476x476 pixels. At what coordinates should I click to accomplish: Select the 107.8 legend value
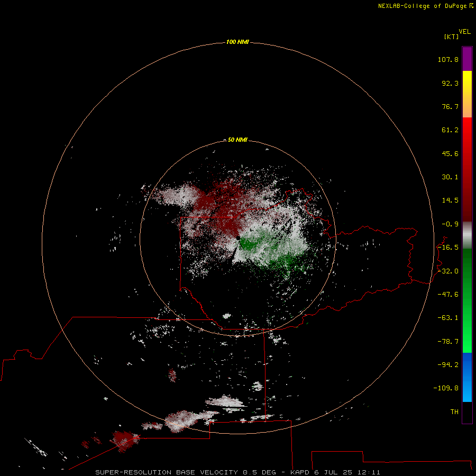coord(448,59)
